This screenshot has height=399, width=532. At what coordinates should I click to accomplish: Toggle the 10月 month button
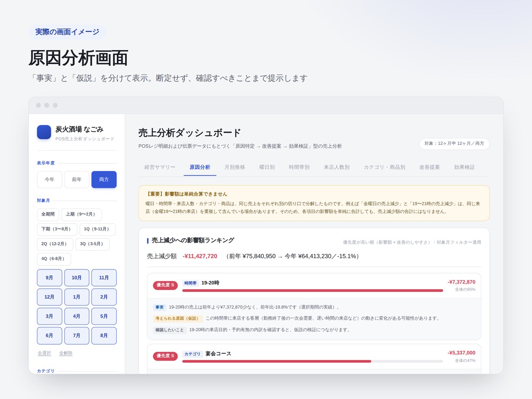tap(77, 278)
